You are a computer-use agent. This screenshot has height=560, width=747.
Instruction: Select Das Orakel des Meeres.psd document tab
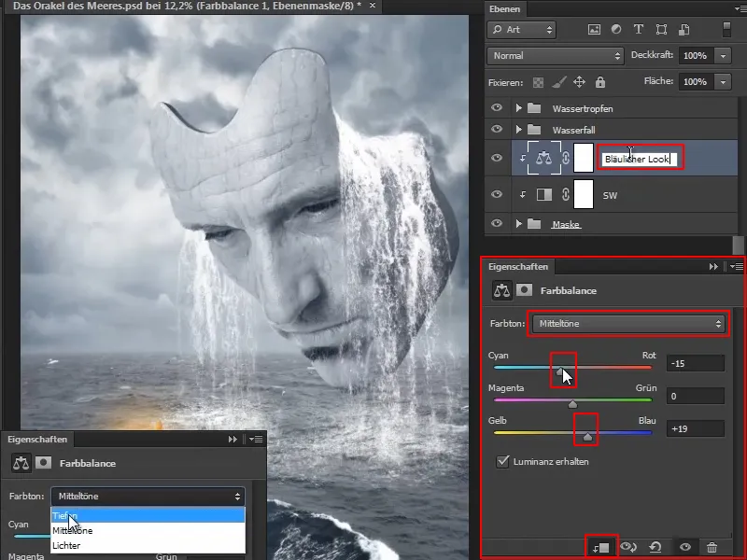[187, 6]
